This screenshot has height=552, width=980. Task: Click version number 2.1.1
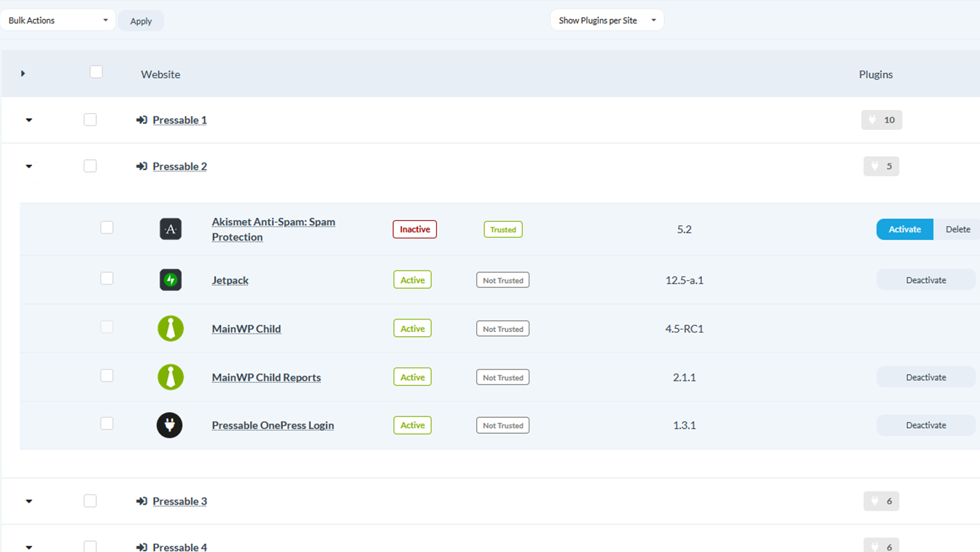(x=684, y=377)
